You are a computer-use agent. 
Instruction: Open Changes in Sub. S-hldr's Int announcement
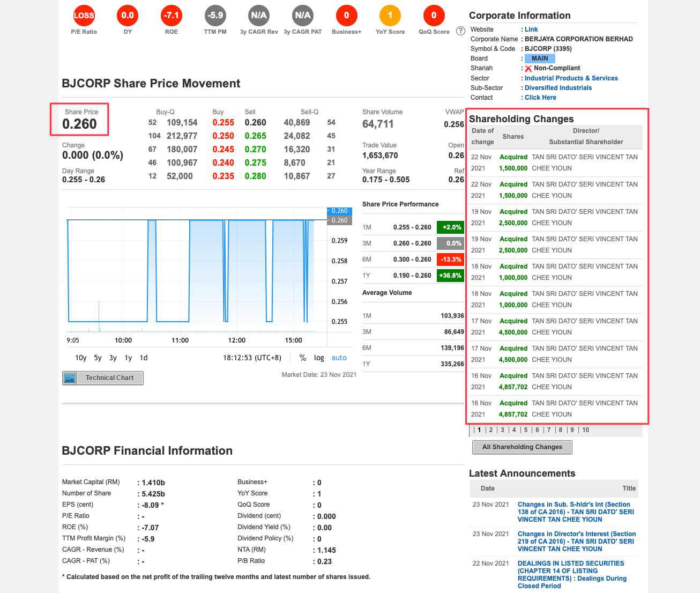point(576,512)
